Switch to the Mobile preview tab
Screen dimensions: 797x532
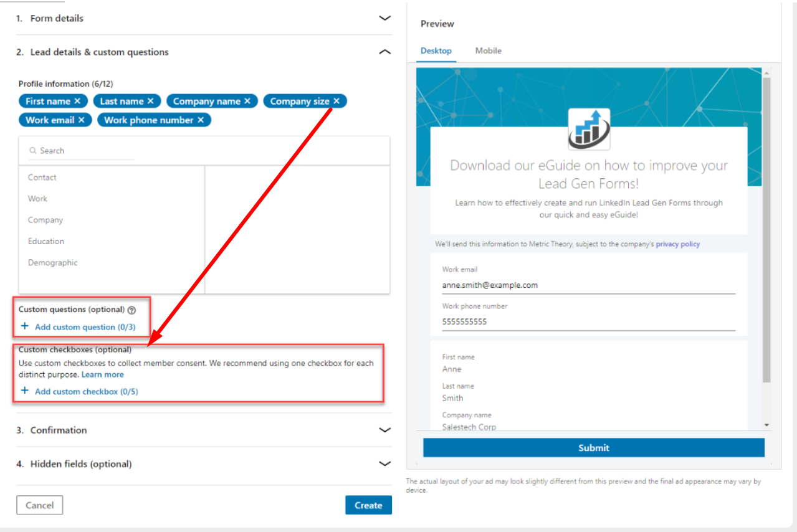click(x=489, y=51)
